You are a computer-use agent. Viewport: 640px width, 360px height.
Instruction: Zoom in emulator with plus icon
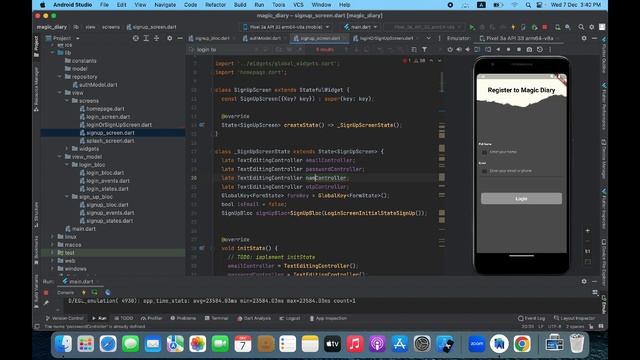pyautogui.click(x=588, y=231)
